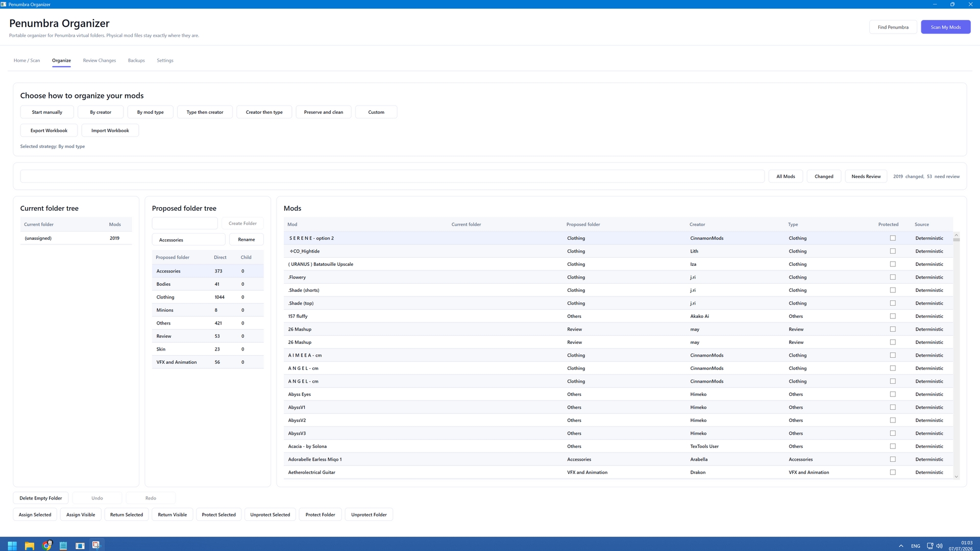Click the Return Selected button
Image resolution: width=980 pixels, height=551 pixels.
[127, 515]
